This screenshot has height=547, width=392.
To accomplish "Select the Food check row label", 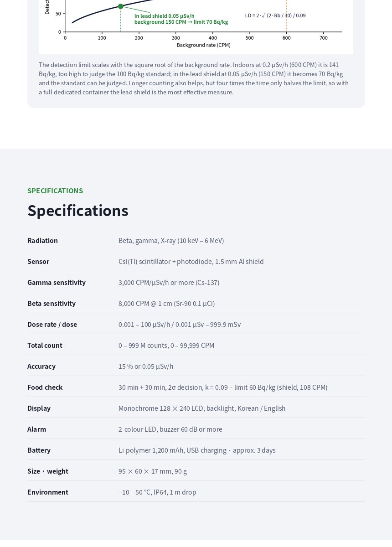I will pyautogui.click(x=45, y=387).
